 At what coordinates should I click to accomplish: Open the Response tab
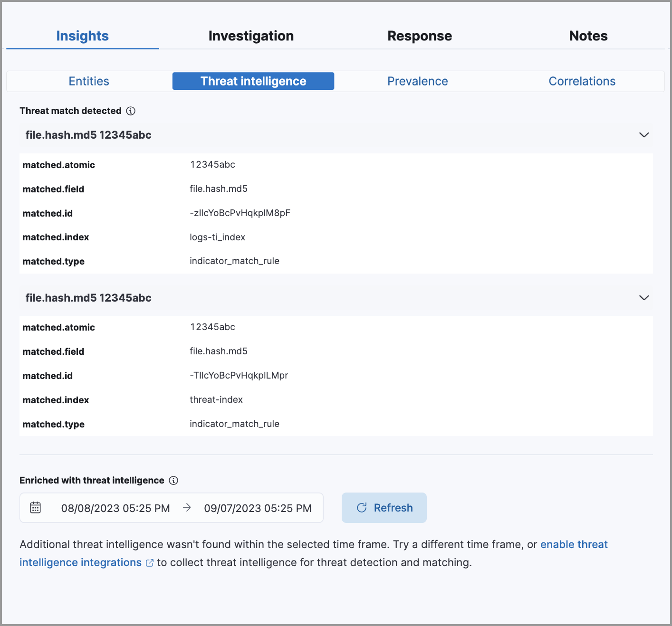(x=420, y=35)
